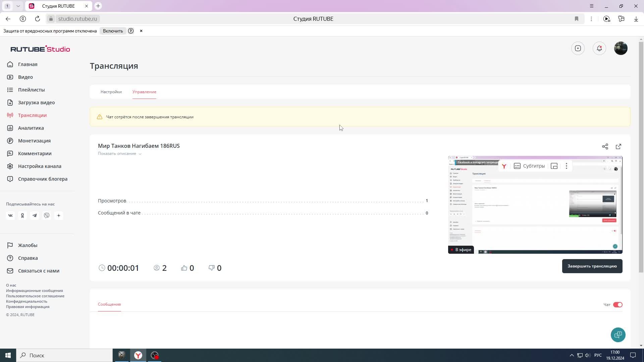Expand Показать описание
Viewport: 644px width, 362px height.
click(119, 154)
